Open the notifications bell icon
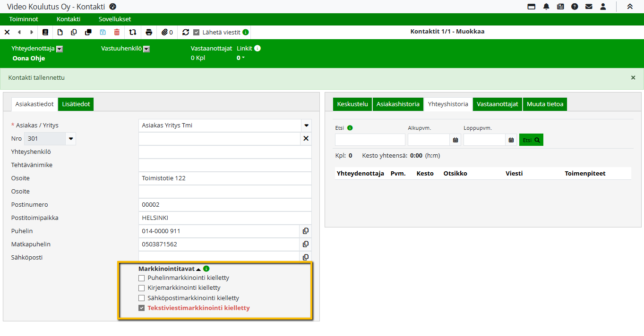The image size is (644, 336). coord(546,7)
